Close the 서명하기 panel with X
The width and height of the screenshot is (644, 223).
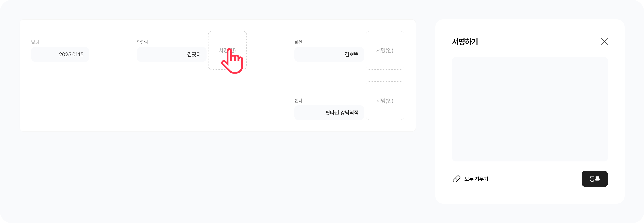point(604,42)
